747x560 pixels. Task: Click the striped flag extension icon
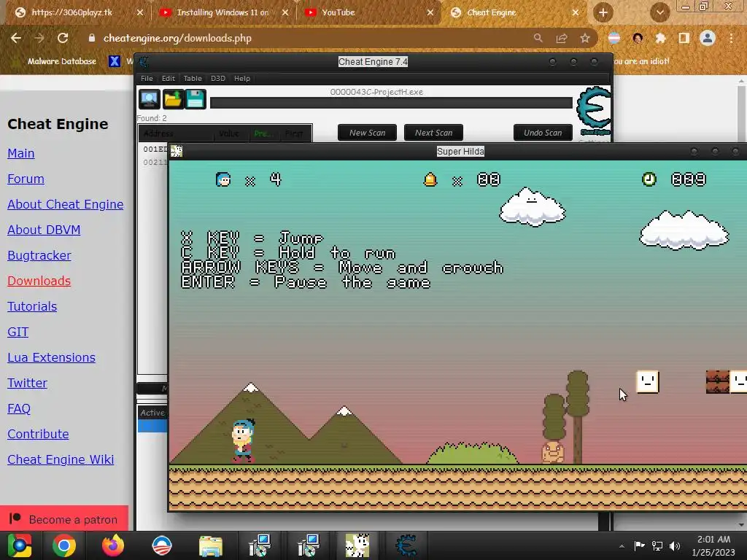(x=614, y=38)
